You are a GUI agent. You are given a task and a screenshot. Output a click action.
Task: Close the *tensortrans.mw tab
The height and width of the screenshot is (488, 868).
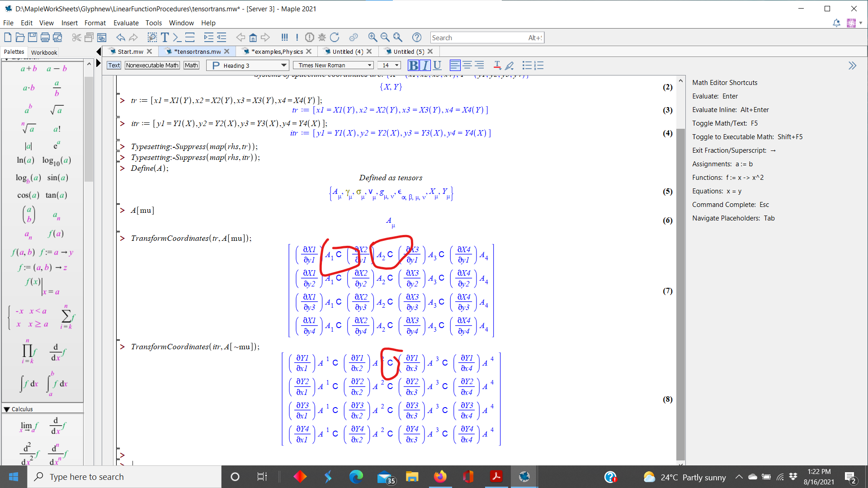pyautogui.click(x=227, y=52)
